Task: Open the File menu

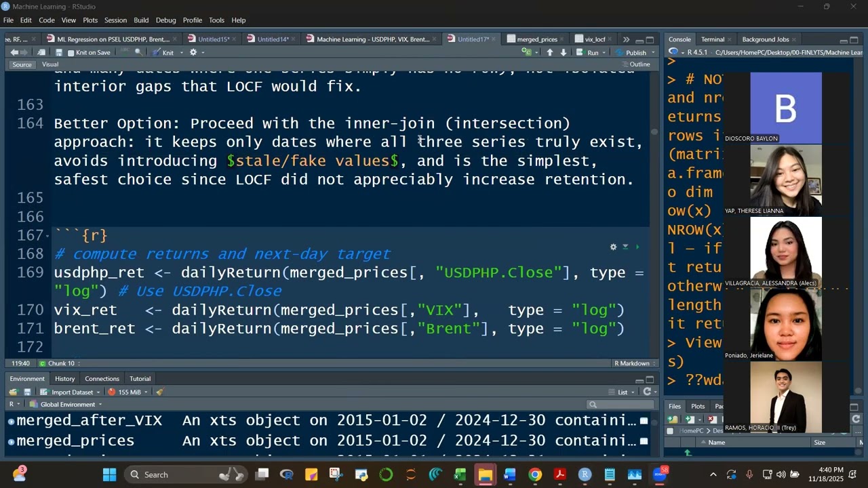Action: pyautogui.click(x=8, y=20)
